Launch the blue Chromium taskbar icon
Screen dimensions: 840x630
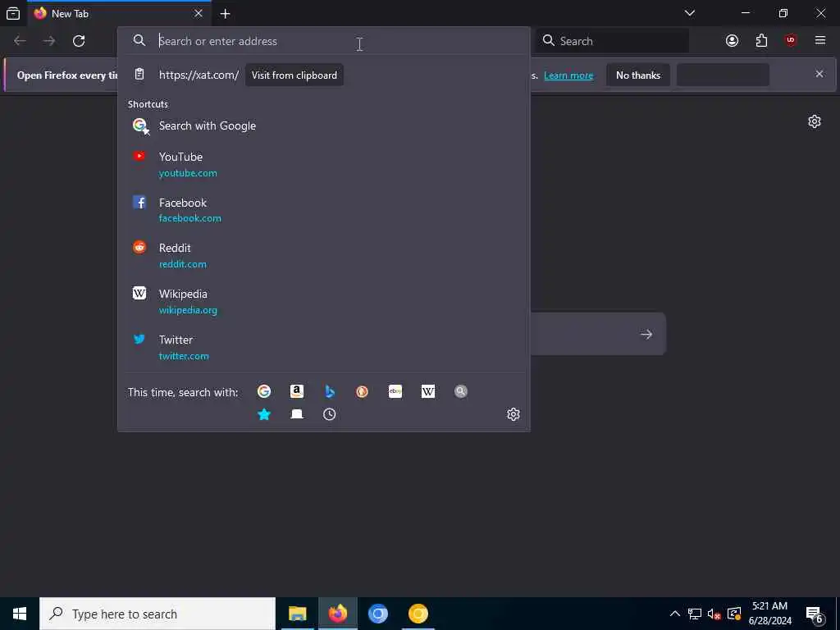pos(377,614)
